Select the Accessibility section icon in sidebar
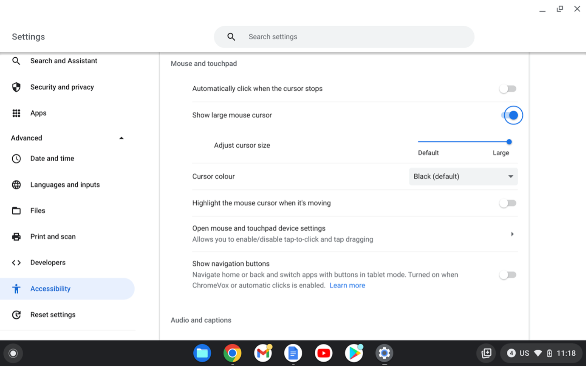 (16, 289)
